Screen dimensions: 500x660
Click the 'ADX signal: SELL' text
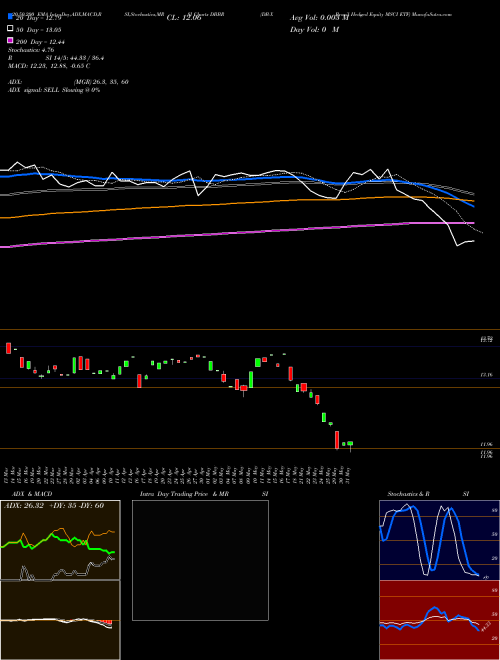tap(34, 90)
